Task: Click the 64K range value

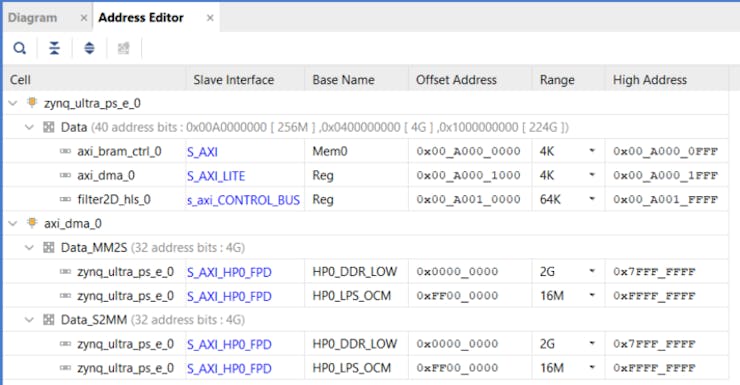Action: [x=550, y=199]
